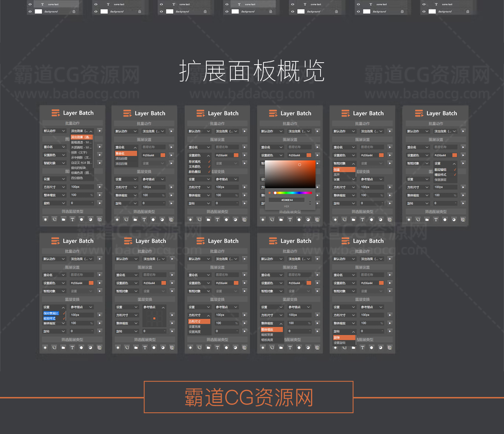Click the rainbow hue slider in color picker
Viewport: 504px width, 434px height.
[293, 193]
